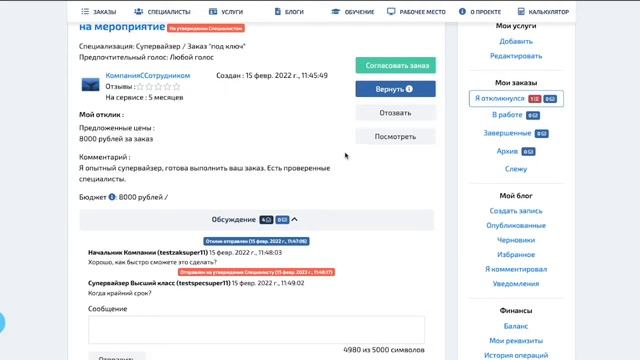640x360 pixels.
Task: Open Архив orders
Action: click(x=507, y=151)
